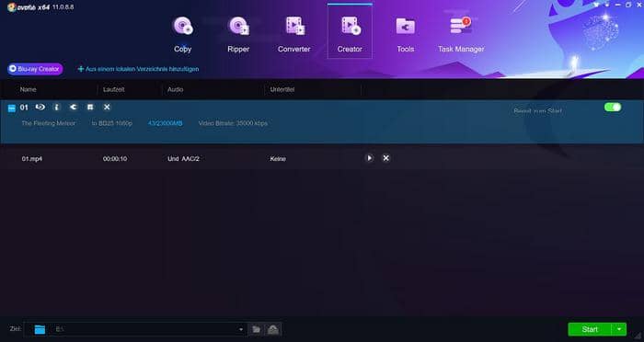Viewport: 644px width, 342px height.
Task: Open the destination path dropdown arrow
Action: (x=241, y=329)
